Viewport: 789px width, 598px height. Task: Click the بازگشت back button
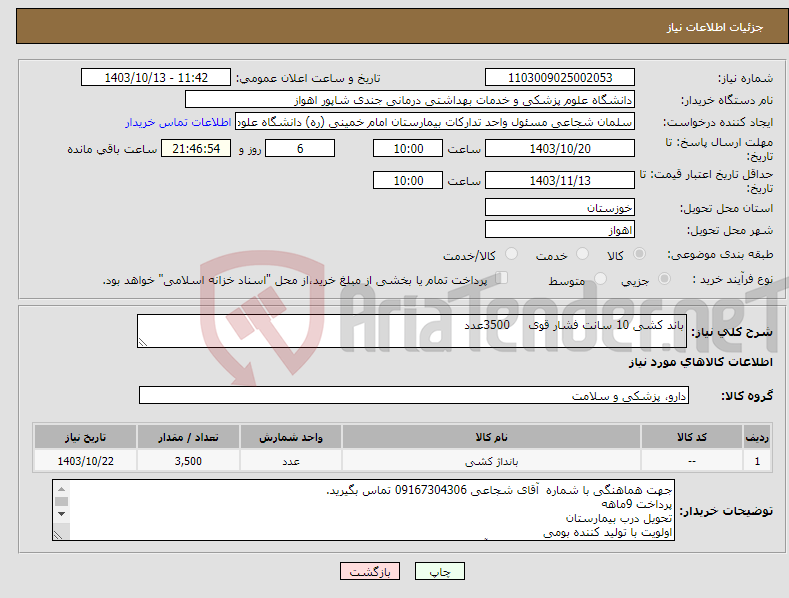click(x=370, y=571)
